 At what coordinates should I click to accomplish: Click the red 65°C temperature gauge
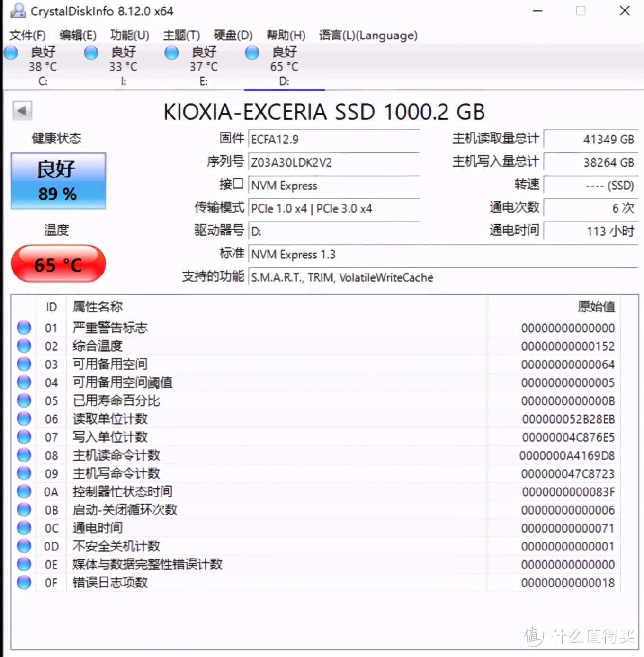coord(58,264)
